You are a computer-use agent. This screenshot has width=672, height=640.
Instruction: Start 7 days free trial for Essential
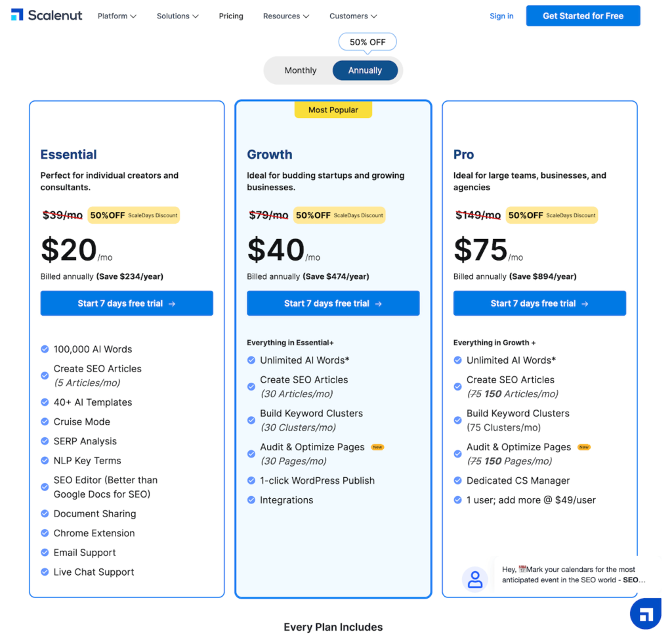[x=127, y=303]
